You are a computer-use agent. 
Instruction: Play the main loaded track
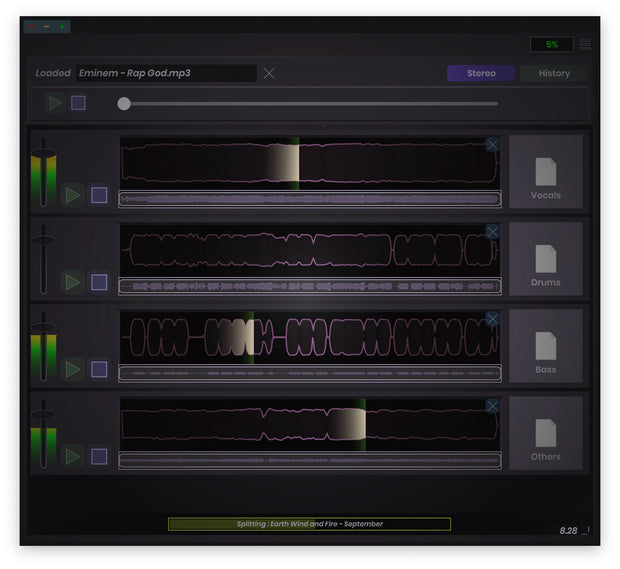click(55, 103)
